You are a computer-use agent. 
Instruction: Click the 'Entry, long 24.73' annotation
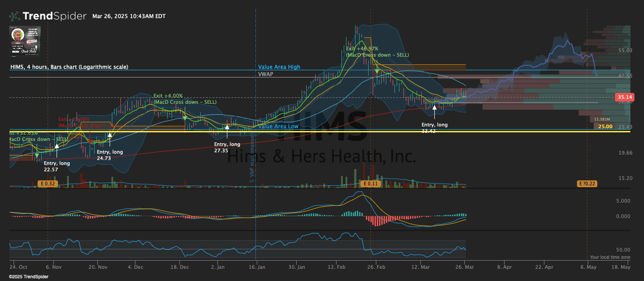point(110,155)
